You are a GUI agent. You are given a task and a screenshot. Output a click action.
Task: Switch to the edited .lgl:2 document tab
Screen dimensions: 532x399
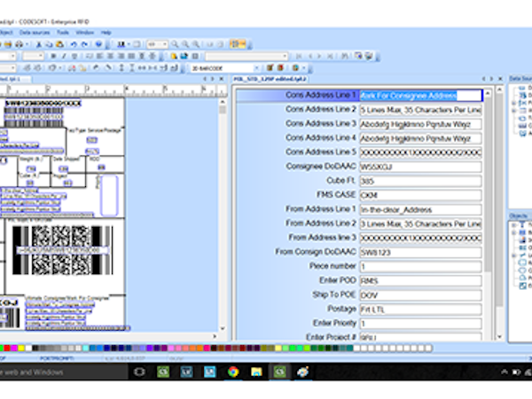tap(270, 79)
